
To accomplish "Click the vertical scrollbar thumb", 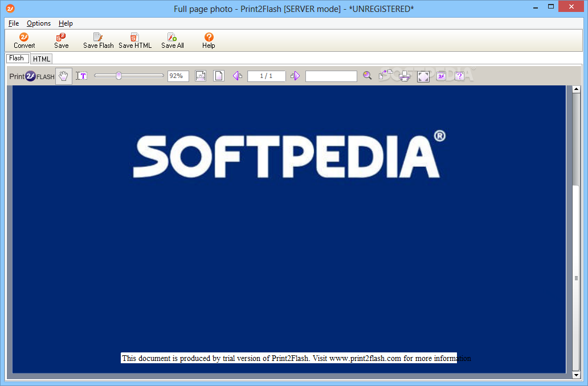I will click(577, 278).
